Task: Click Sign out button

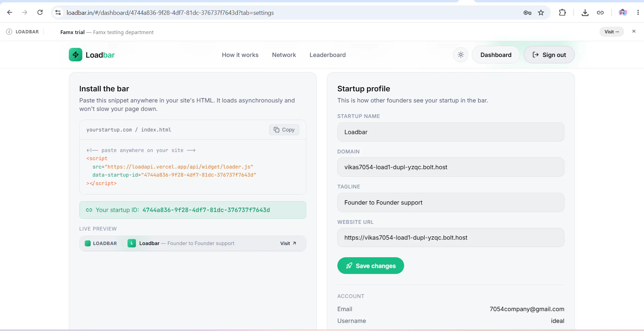Action: [x=549, y=55]
